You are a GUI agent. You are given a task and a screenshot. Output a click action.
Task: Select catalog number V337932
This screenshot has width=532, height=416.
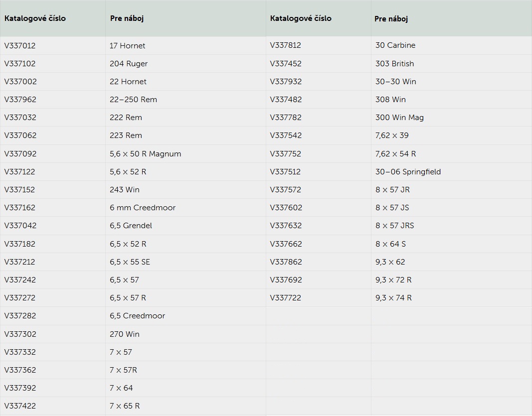click(286, 82)
